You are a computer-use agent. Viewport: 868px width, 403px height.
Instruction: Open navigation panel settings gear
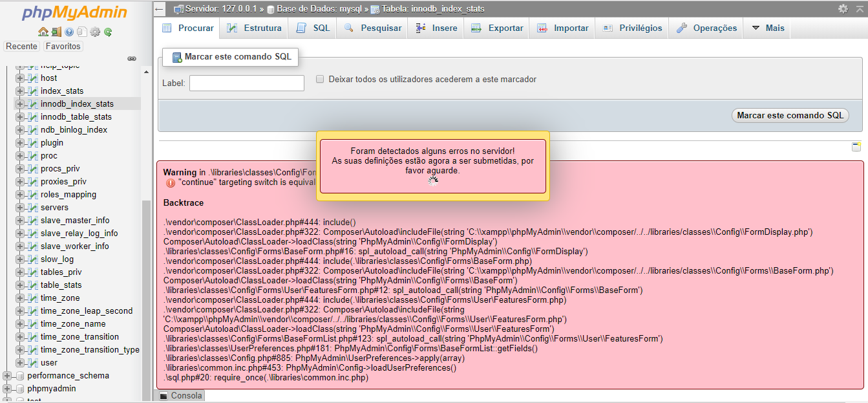point(95,32)
